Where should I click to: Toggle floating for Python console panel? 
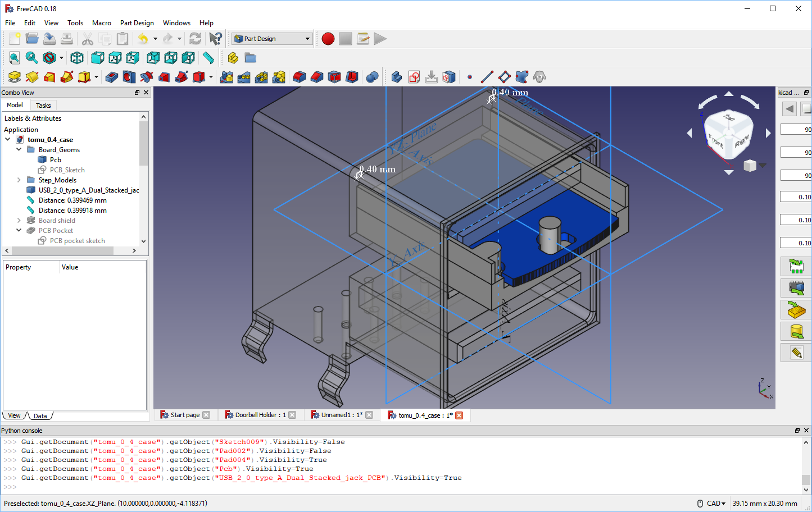pyautogui.click(x=797, y=431)
